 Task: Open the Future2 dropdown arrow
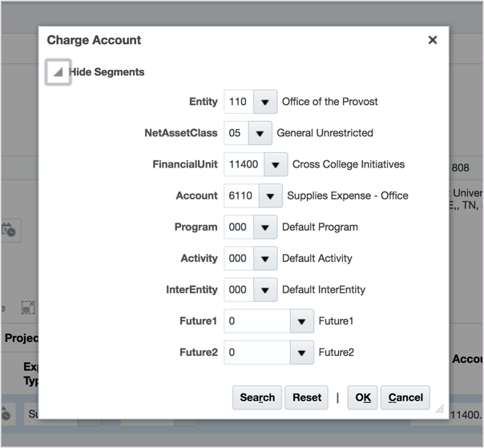pyautogui.click(x=301, y=353)
